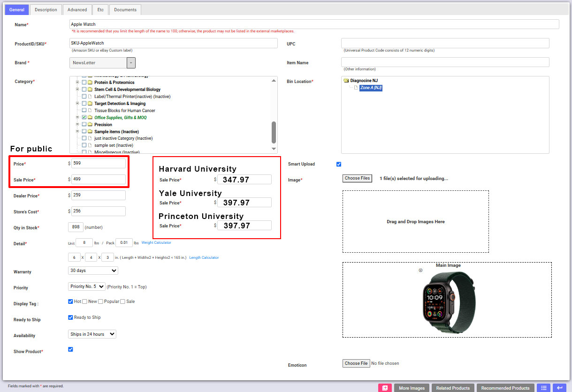This screenshot has height=392, width=572.
Task: Click the Diagnocine NJ folder icon
Action: pos(346,81)
